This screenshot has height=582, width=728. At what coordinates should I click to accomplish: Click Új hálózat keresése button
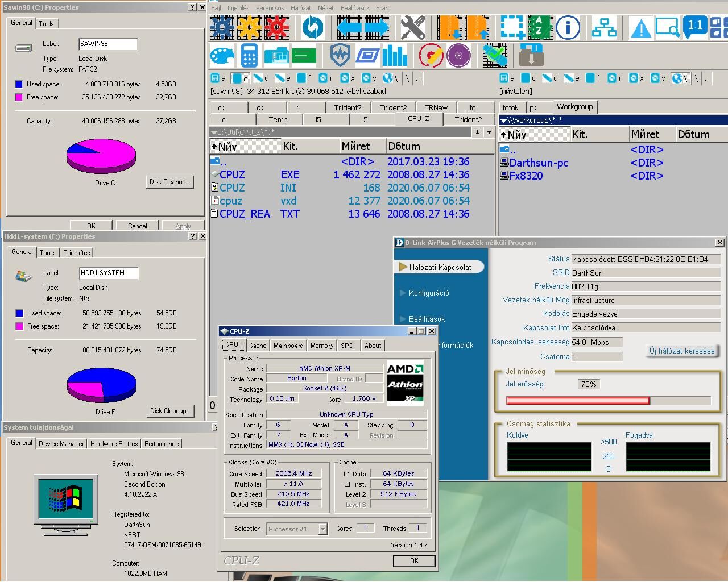point(682,351)
